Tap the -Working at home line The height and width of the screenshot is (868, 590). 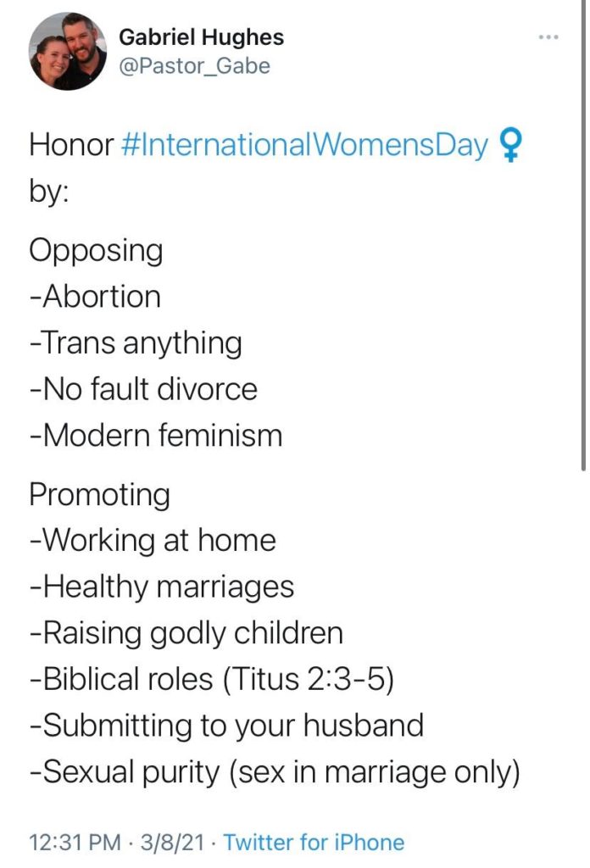click(x=153, y=540)
